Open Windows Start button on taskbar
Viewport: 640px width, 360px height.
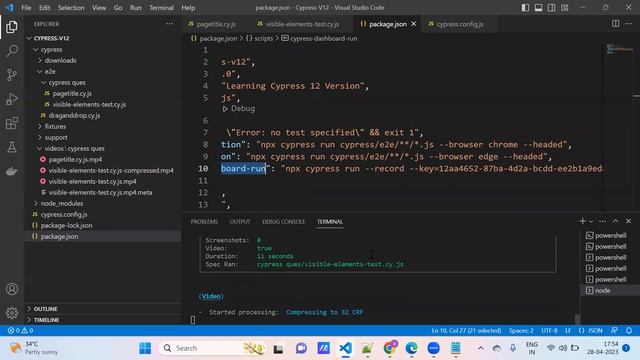point(145,348)
